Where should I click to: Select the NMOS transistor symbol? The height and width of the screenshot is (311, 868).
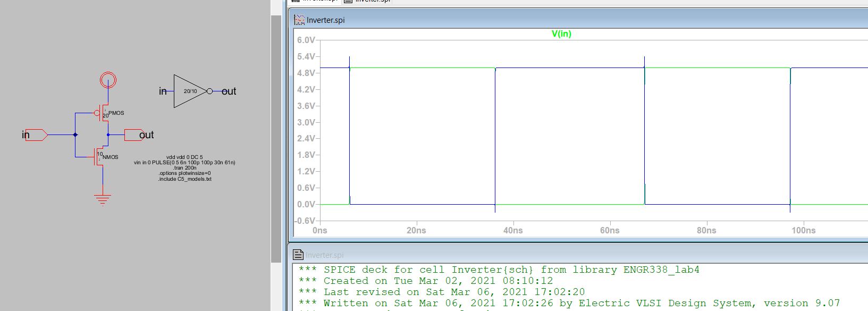click(x=100, y=157)
